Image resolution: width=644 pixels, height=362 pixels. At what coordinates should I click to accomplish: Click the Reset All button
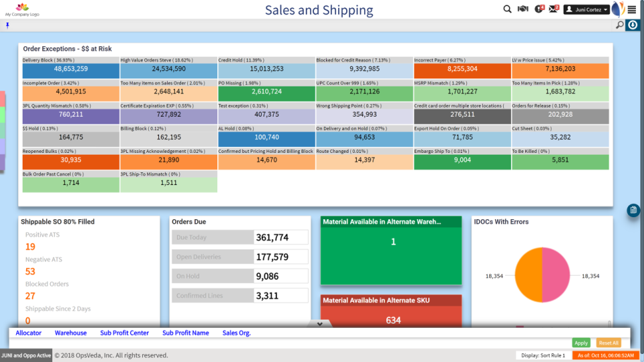tap(608, 343)
